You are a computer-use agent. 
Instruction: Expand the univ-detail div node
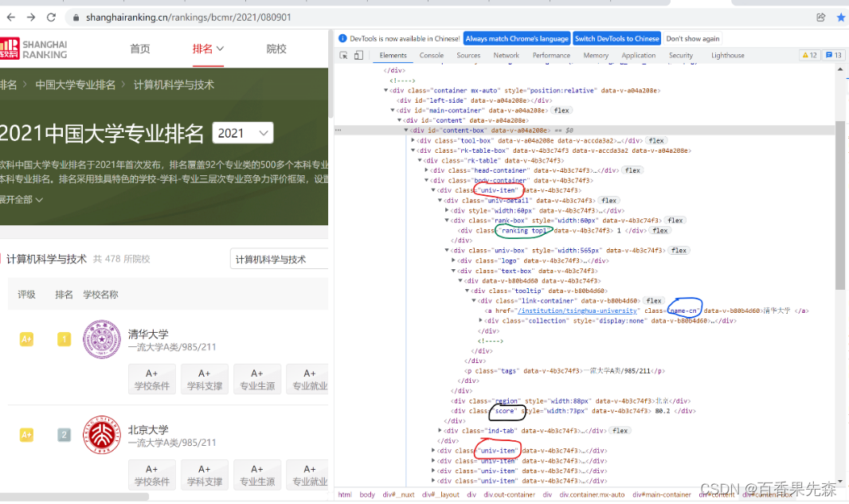(440, 200)
